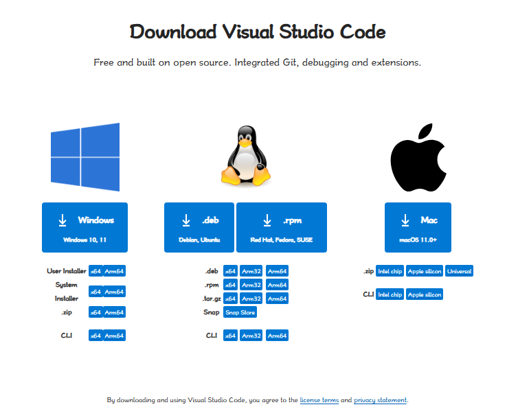518x420 pixels.
Task: Click the large Windows logo icon
Action: point(85,157)
